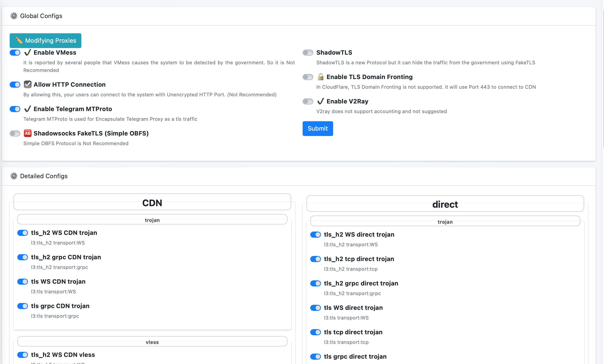Click the ShadowTLS label
604x364 pixels.
tap(334, 53)
